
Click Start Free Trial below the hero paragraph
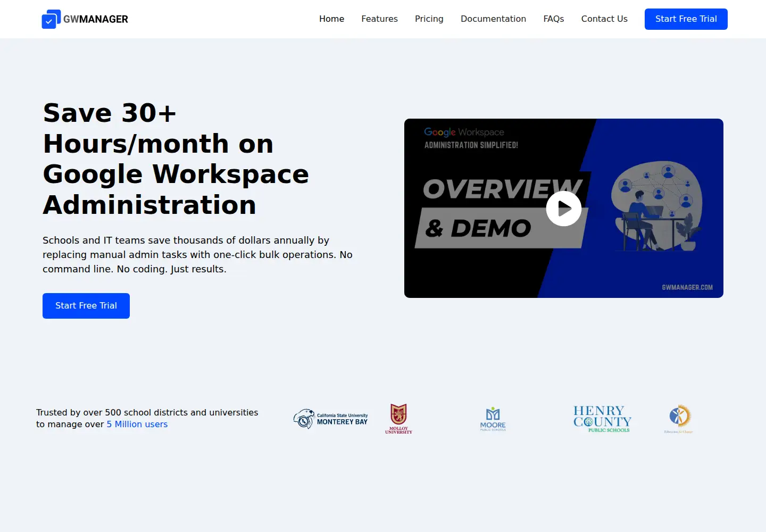point(86,306)
